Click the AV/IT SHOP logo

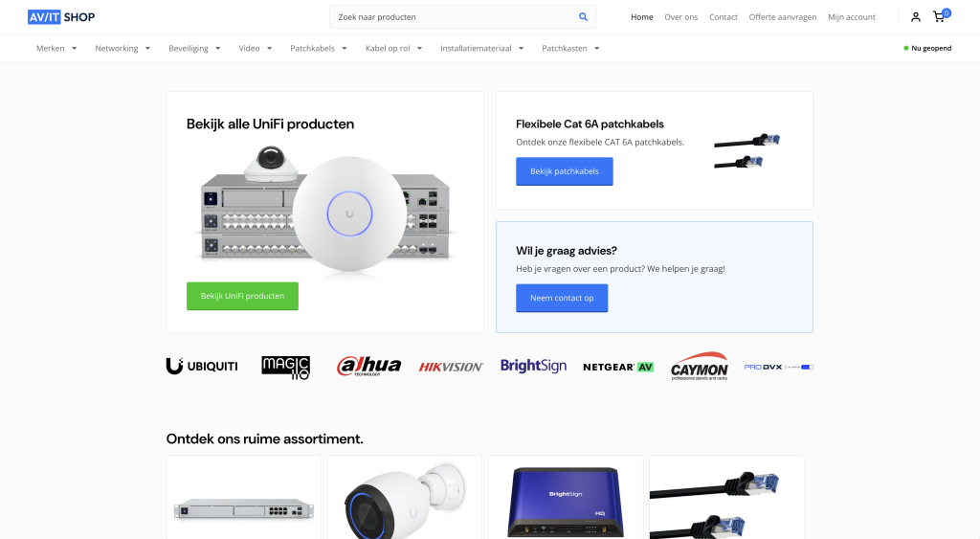click(x=61, y=17)
